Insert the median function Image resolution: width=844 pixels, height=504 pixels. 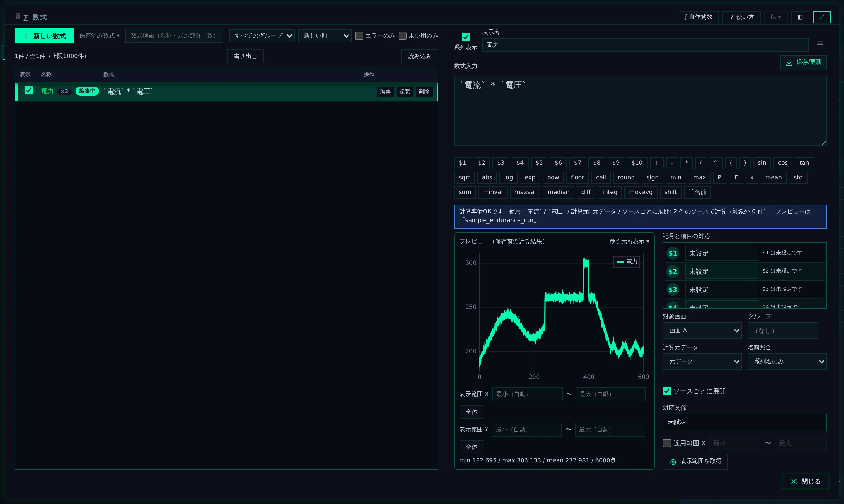tap(558, 192)
